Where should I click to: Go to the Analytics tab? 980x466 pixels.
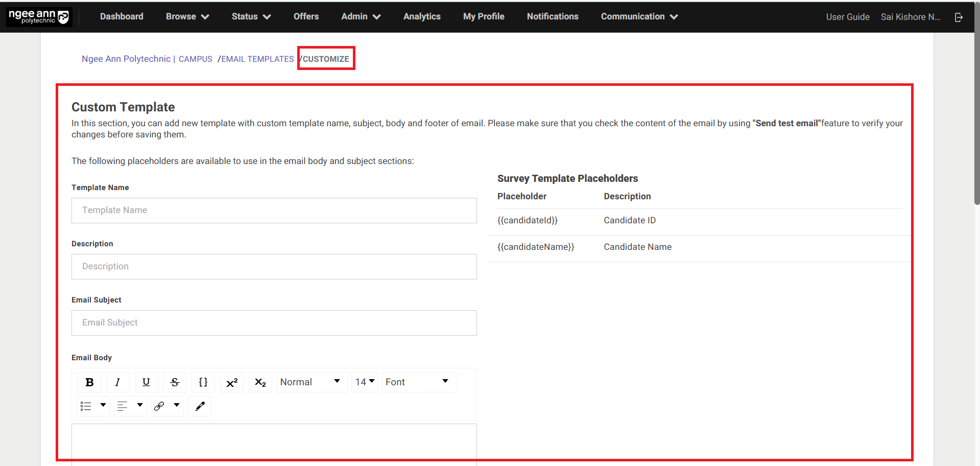point(421,16)
